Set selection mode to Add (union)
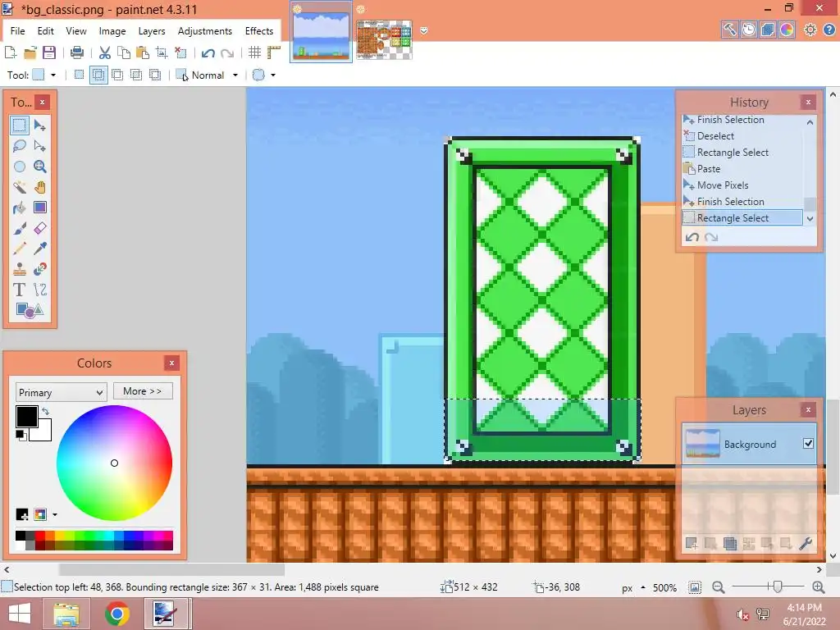This screenshot has width=840, height=630. point(98,75)
